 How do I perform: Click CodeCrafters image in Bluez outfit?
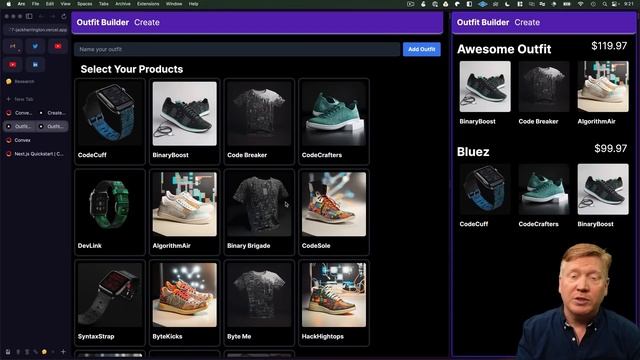point(544,189)
